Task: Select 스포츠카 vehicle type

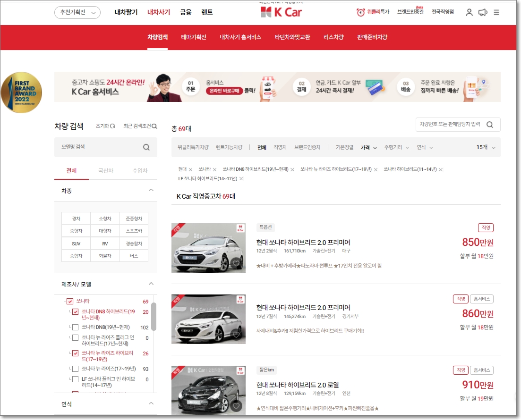Action: click(x=134, y=231)
